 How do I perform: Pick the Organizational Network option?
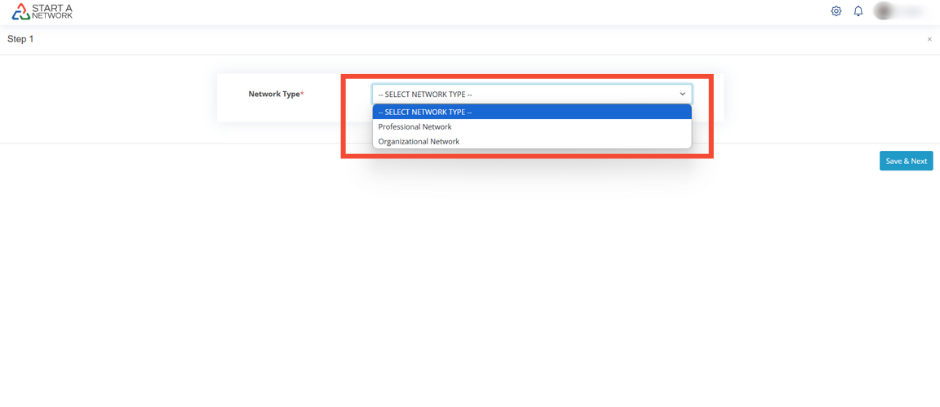[x=419, y=142]
